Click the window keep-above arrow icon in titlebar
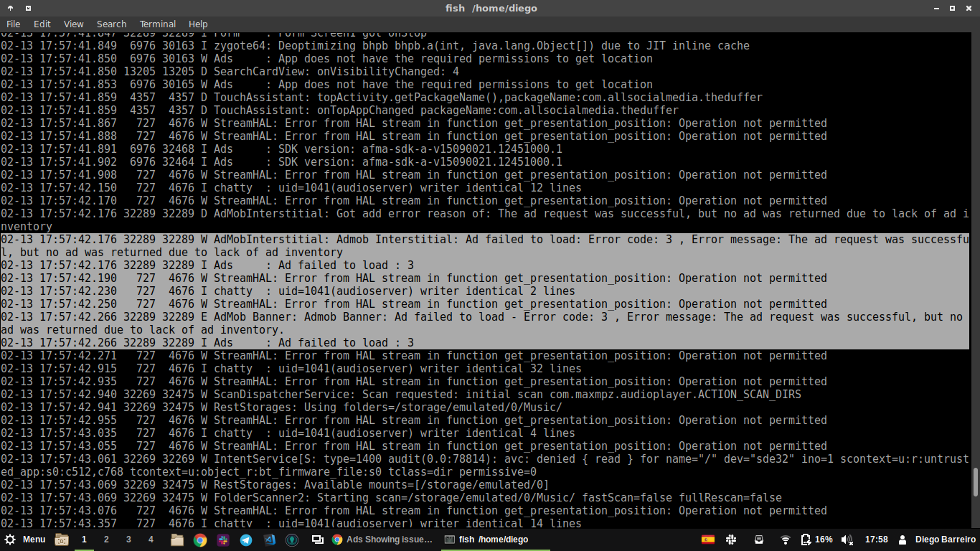980x551 pixels. [11, 8]
